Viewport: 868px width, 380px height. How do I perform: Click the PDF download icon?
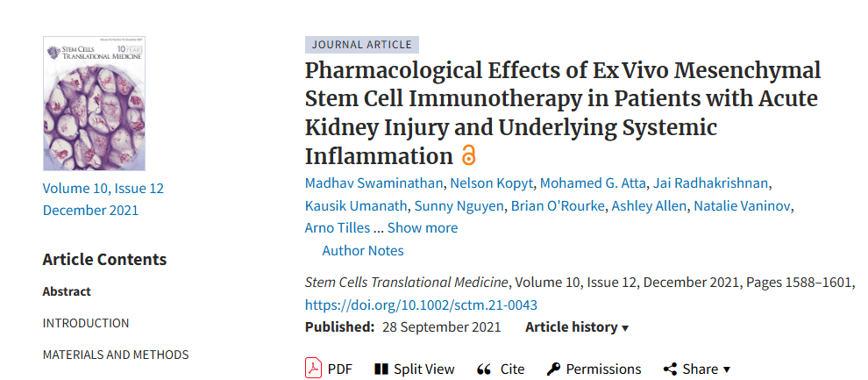point(314,369)
